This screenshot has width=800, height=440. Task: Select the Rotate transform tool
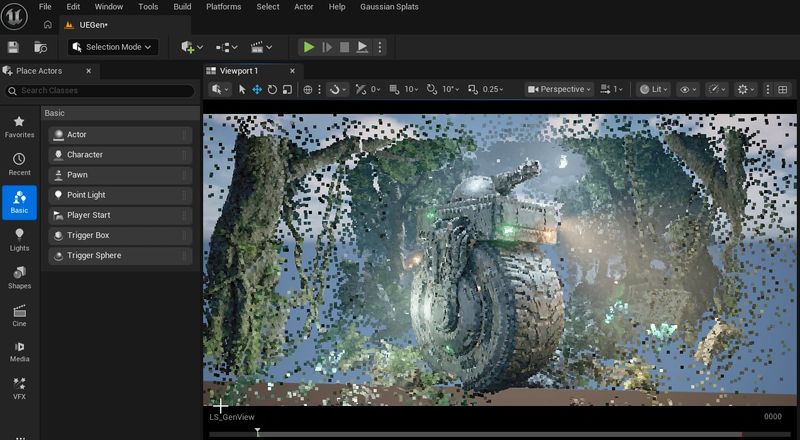point(272,89)
